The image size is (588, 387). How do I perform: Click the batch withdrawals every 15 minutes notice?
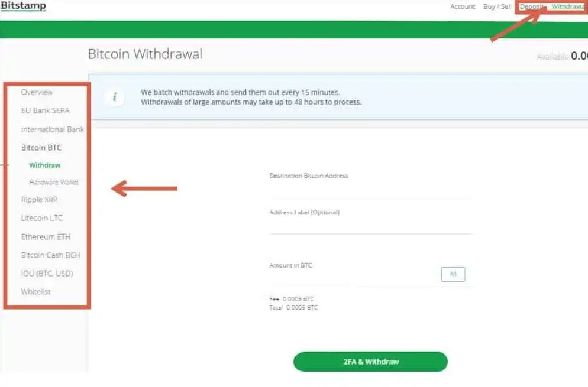[240, 92]
